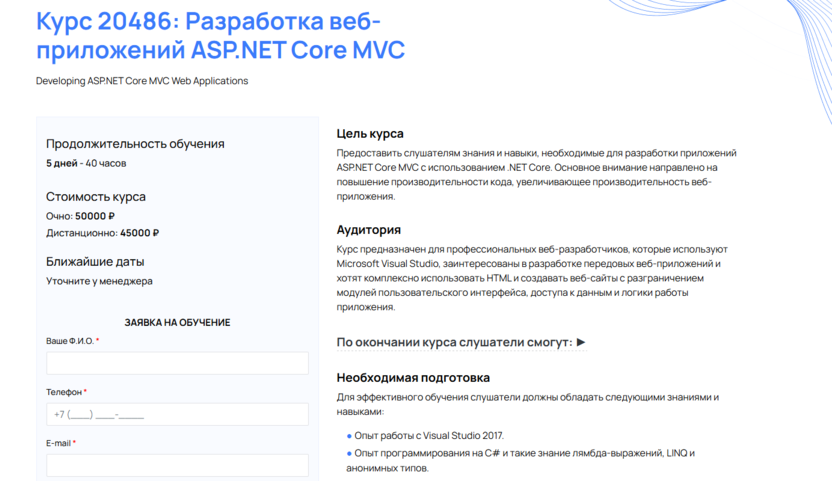Click the 'Аудитория' heading
Screen dimensions: 832x481
click(368, 230)
